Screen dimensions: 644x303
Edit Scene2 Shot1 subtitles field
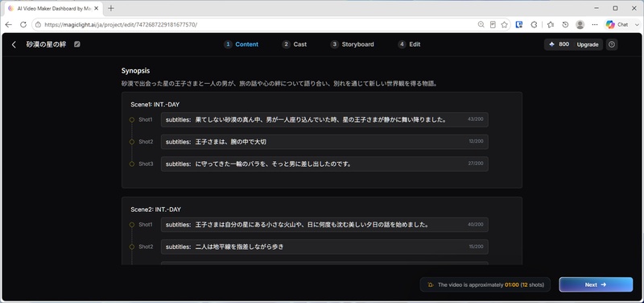tap(324, 225)
